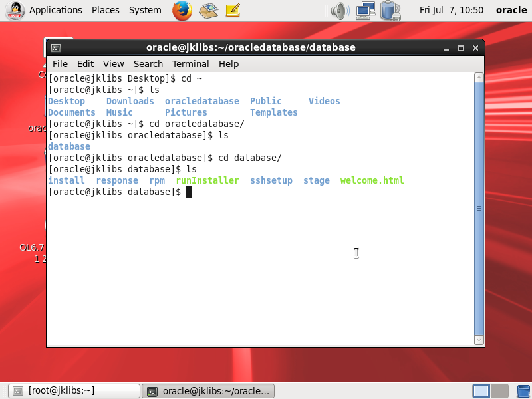Click the blue Desktop directory name
This screenshot has width=532, height=399.
(66, 102)
